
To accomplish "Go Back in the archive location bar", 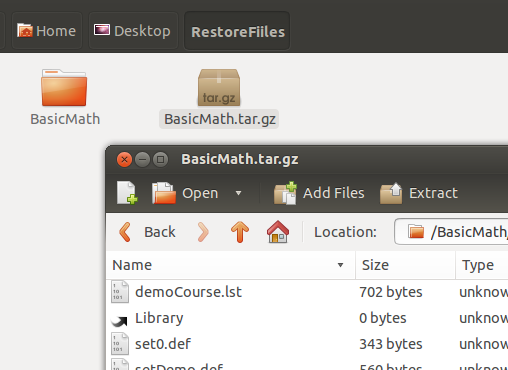I will 147,232.
